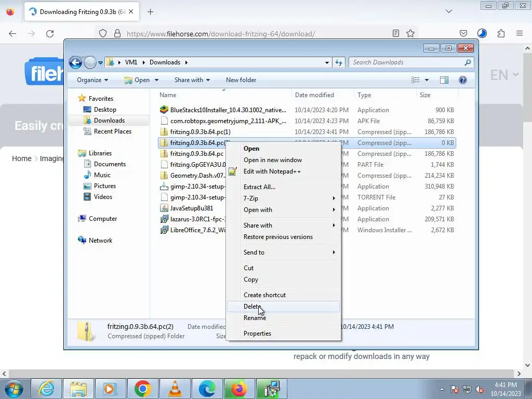Screen dimensions: 532x399
Task: Open the Desktop favorite in the navigation pane
Action: [105, 110]
